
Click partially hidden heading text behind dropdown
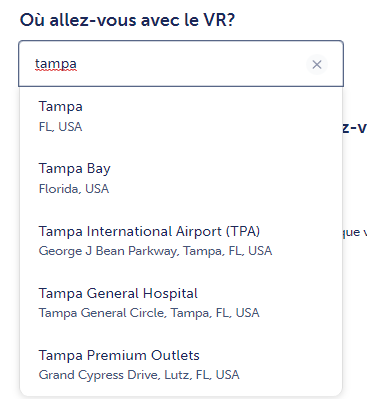coord(355,128)
